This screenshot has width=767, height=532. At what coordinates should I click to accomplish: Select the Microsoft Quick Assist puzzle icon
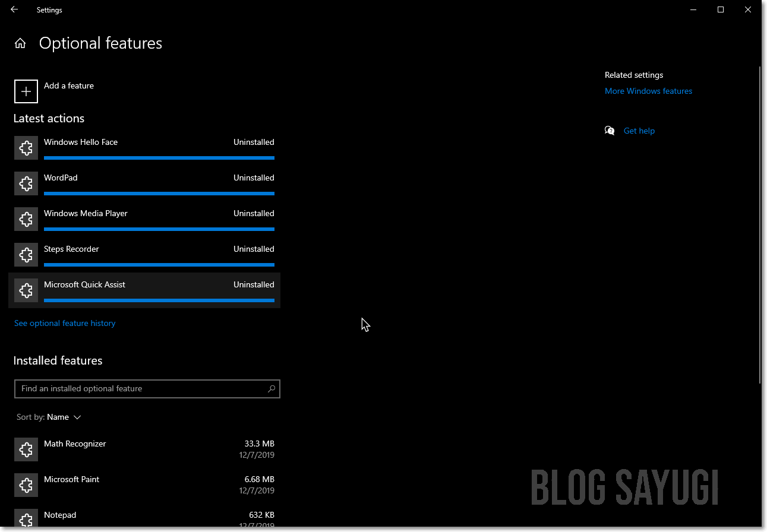pos(26,290)
